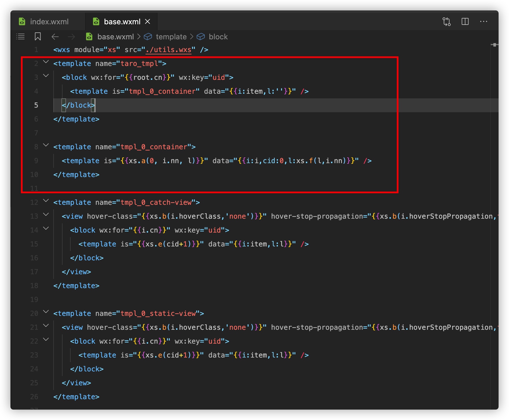
Task: Collapse the taro_tmpl template on line 2
Action: coord(46,62)
